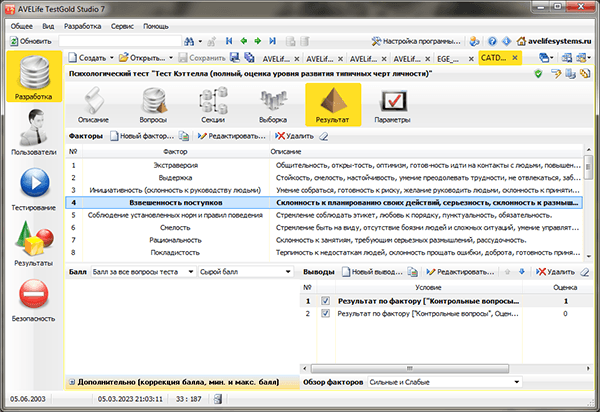Click Удалить in Выводы toolbar

click(556, 272)
